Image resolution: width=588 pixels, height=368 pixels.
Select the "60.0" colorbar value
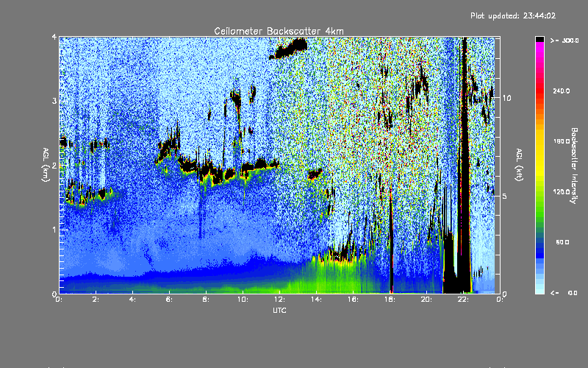point(562,242)
